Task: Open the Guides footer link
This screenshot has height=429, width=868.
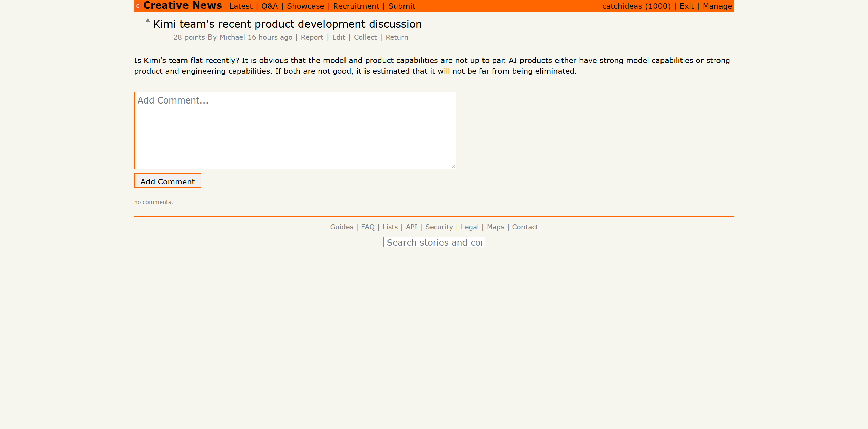Action: [341, 227]
